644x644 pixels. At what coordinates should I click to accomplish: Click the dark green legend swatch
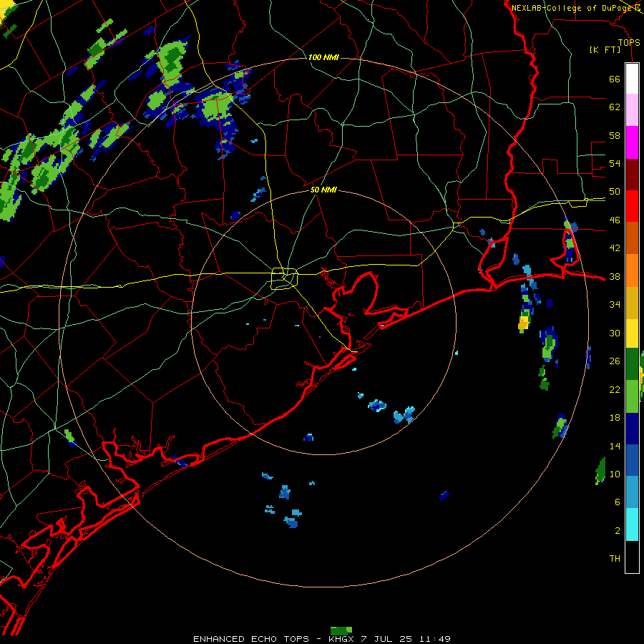pos(632,364)
